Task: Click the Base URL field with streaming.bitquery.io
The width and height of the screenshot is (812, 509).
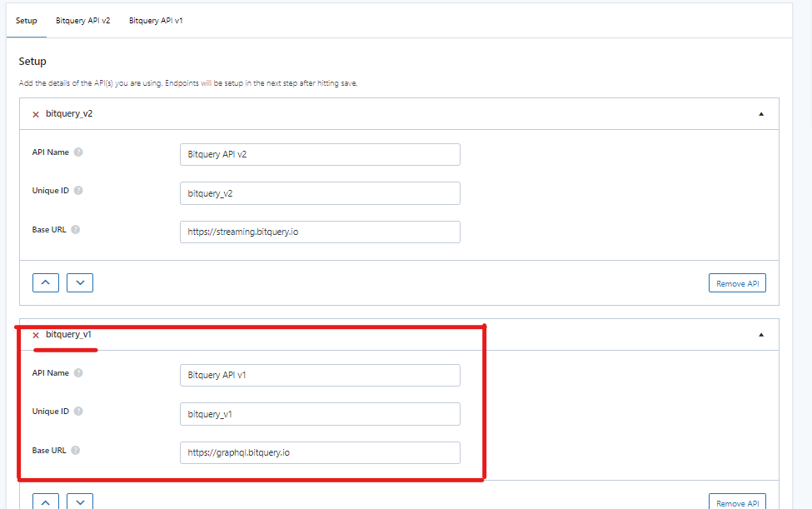Action: coord(320,232)
